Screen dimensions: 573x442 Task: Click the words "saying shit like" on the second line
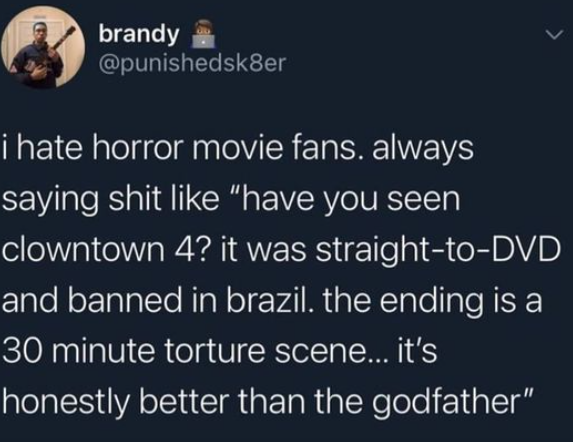pos(110,201)
